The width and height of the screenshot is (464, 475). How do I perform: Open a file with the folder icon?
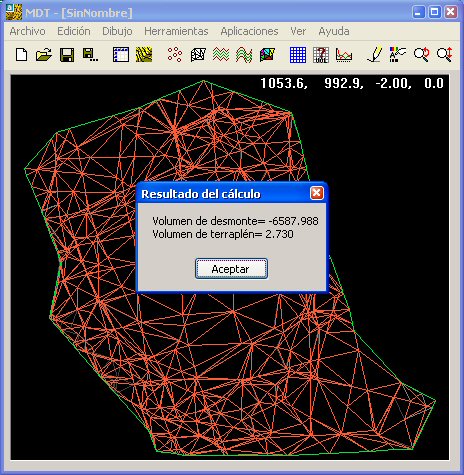pos(44,55)
